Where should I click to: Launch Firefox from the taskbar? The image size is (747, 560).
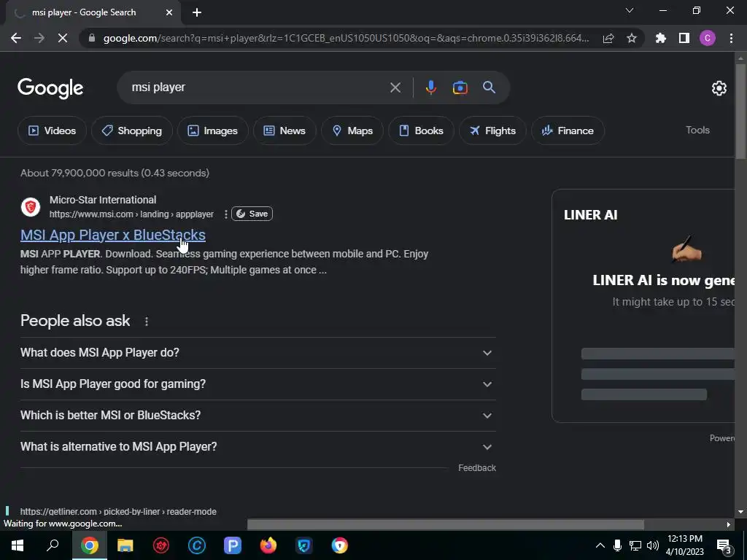click(268, 545)
